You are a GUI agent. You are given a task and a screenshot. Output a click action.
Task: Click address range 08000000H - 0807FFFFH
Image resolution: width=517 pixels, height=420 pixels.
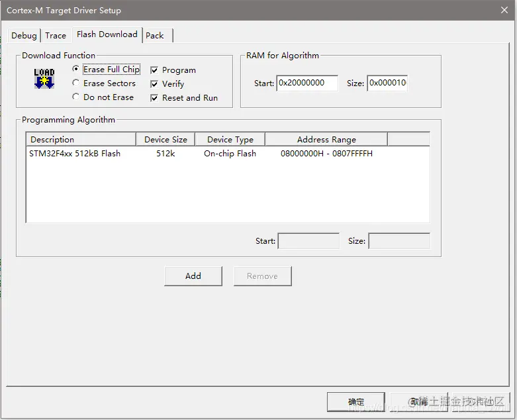326,154
